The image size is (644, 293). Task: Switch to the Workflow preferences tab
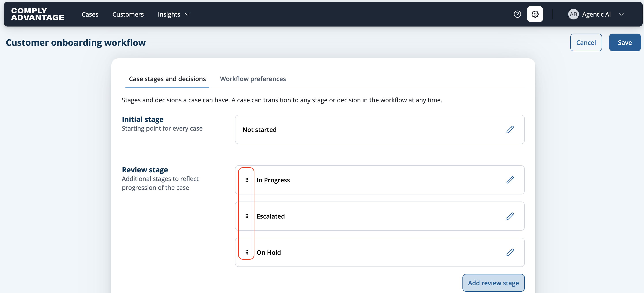[x=253, y=79]
